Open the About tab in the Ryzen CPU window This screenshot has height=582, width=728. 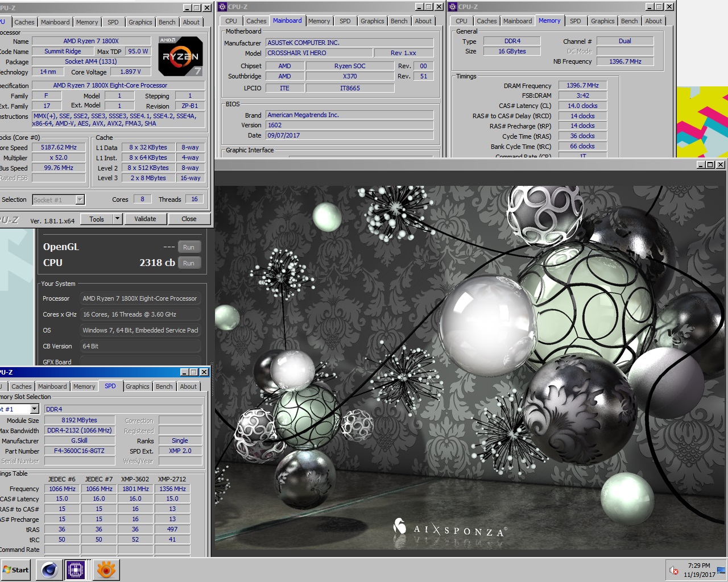pos(191,22)
